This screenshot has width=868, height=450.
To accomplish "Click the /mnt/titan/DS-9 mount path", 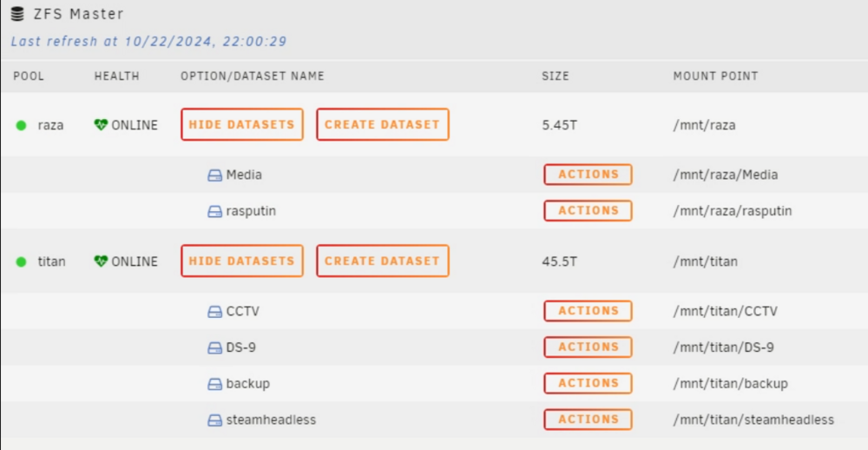I will click(724, 348).
